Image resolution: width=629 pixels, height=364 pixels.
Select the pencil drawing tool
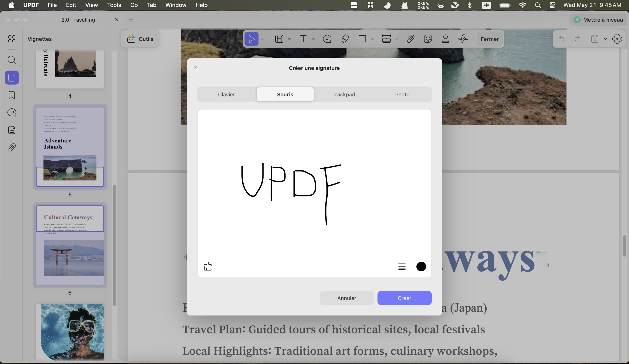[x=345, y=39]
